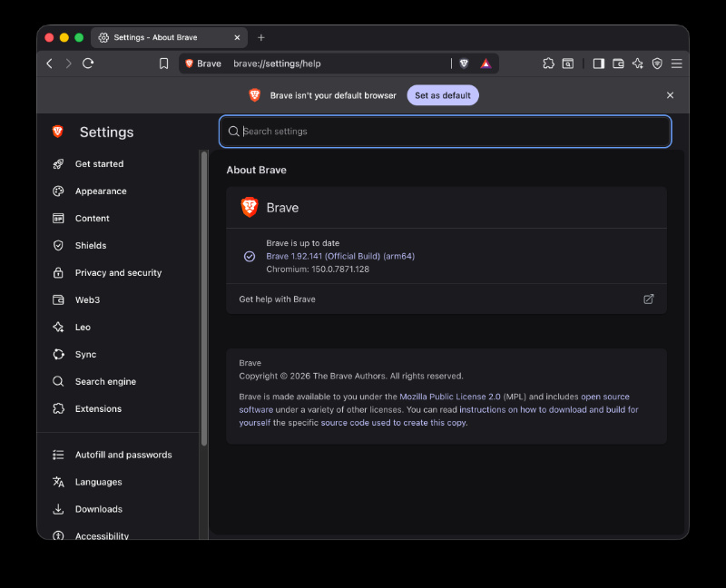The image size is (726, 588).
Task: Click the address bar URL brave://settings/help
Action: [x=277, y=64]
